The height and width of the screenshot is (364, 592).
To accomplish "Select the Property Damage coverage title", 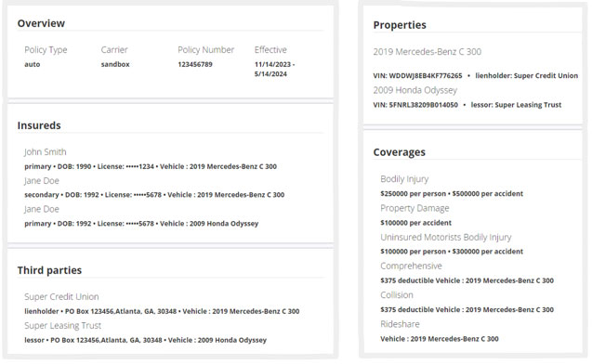I will pyautogui.click(x=414, y=208).
